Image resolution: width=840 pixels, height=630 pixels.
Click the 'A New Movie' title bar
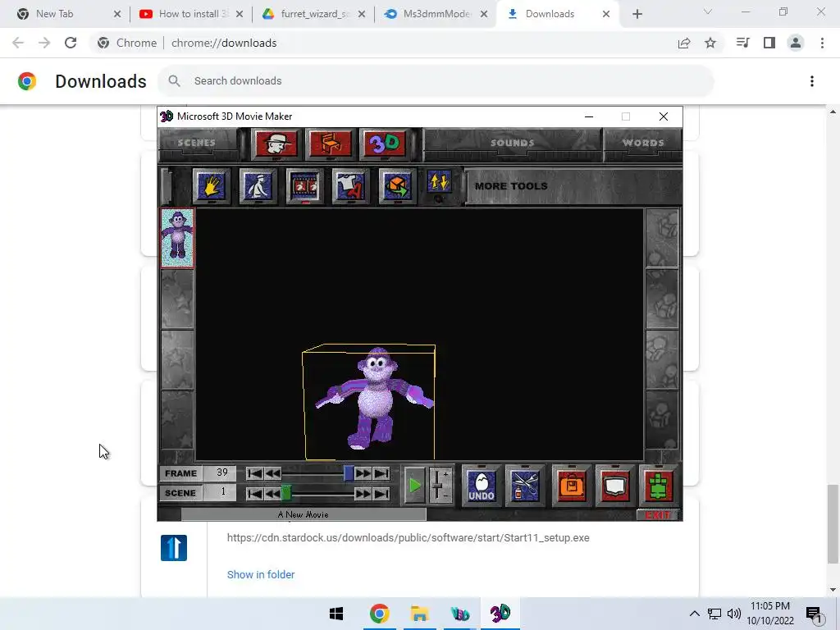(304, 514)
